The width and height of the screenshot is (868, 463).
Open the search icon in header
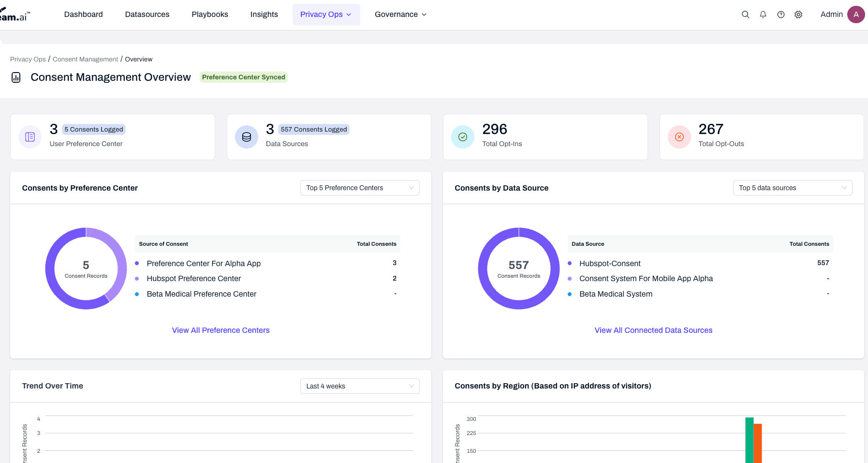pos(745,15)
